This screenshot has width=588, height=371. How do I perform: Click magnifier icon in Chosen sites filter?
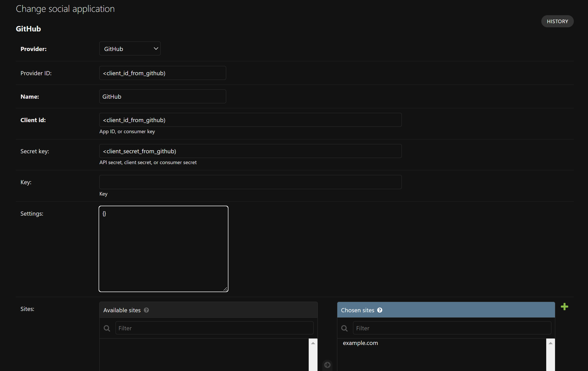[344, 328]
